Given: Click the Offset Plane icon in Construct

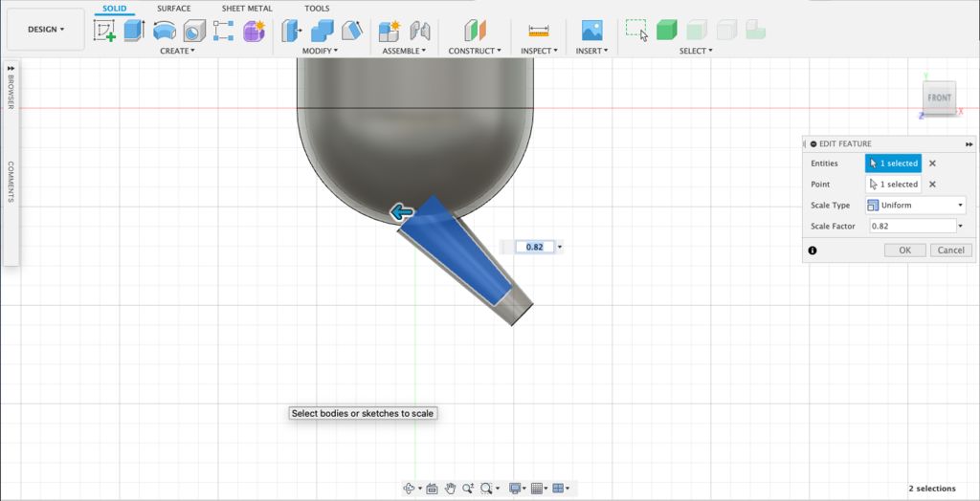Looking at the screenshot, I should click(x=475, y=31).
